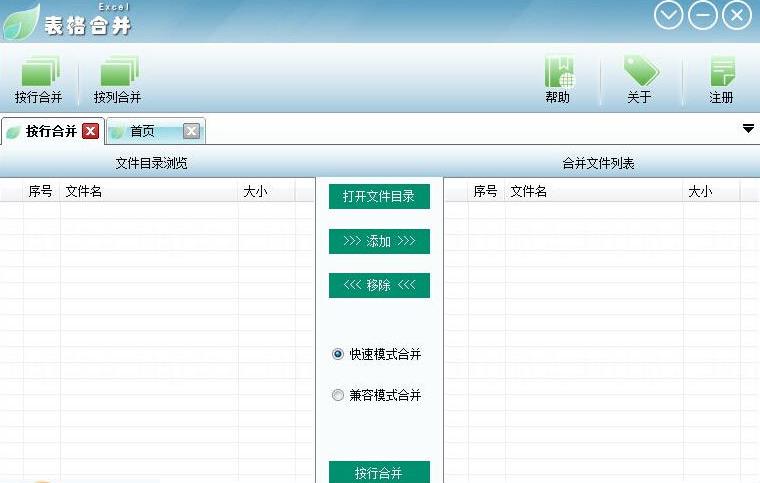This screenshot has width=760, height=483.
Task: Select 快速模式合并 radio option
Action: point(338,354)
